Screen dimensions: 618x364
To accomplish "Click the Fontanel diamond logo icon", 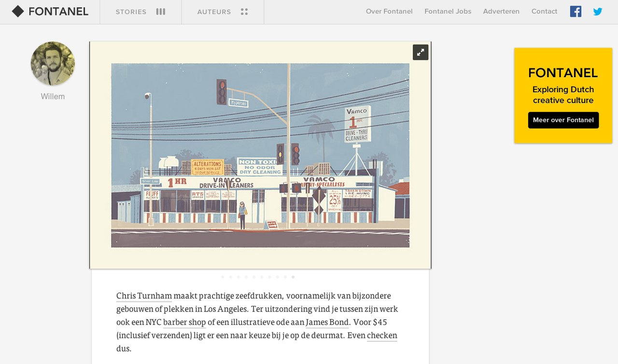I will (x=18, y=12).
